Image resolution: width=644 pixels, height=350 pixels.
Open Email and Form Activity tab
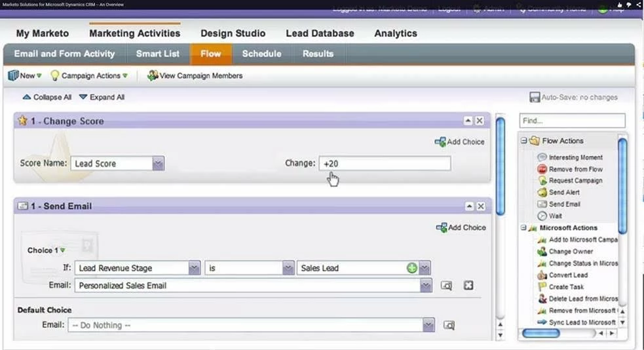coord(64,54)
